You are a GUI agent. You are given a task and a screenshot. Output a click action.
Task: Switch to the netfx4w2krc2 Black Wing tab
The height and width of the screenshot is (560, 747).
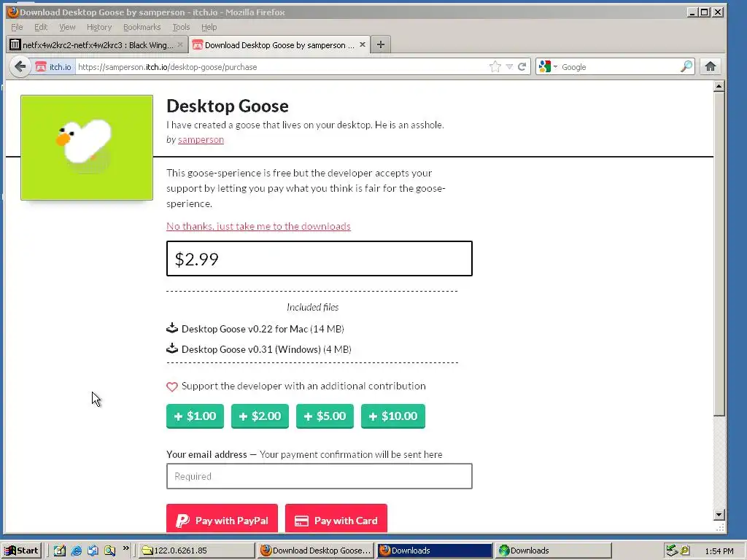click(x=97, y=44)
